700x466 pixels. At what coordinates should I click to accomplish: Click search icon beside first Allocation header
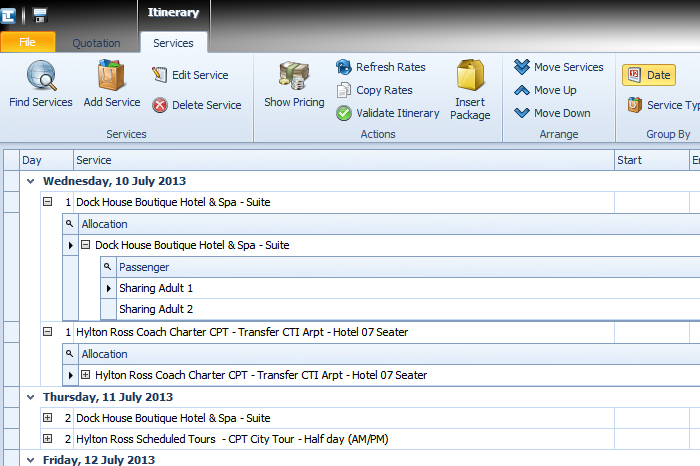point(69,223)
